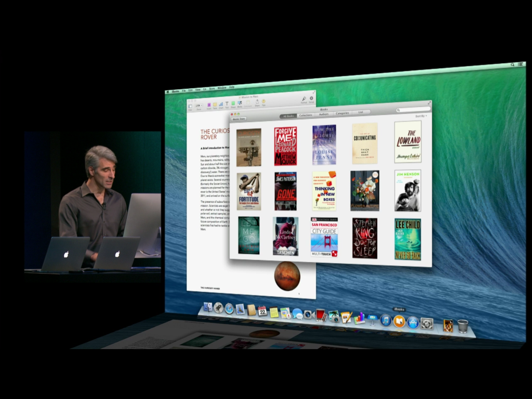The image size is (532, 399).
Task: Click the Shape icon in Pages toolbar
Action: [233, 103]
